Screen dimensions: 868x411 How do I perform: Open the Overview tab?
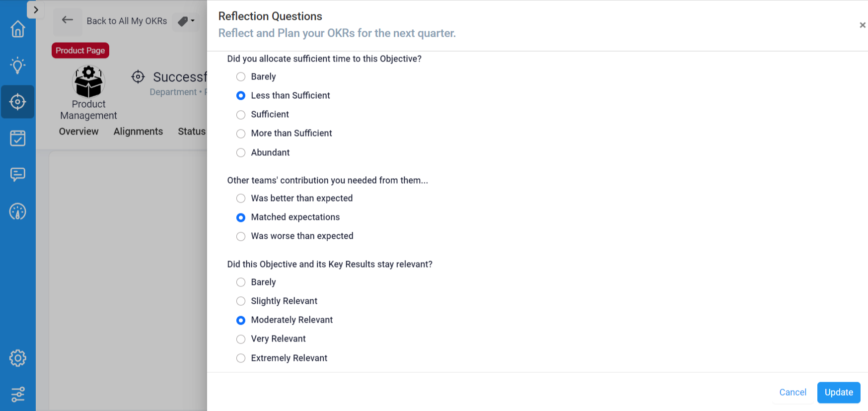coord(78,131)
